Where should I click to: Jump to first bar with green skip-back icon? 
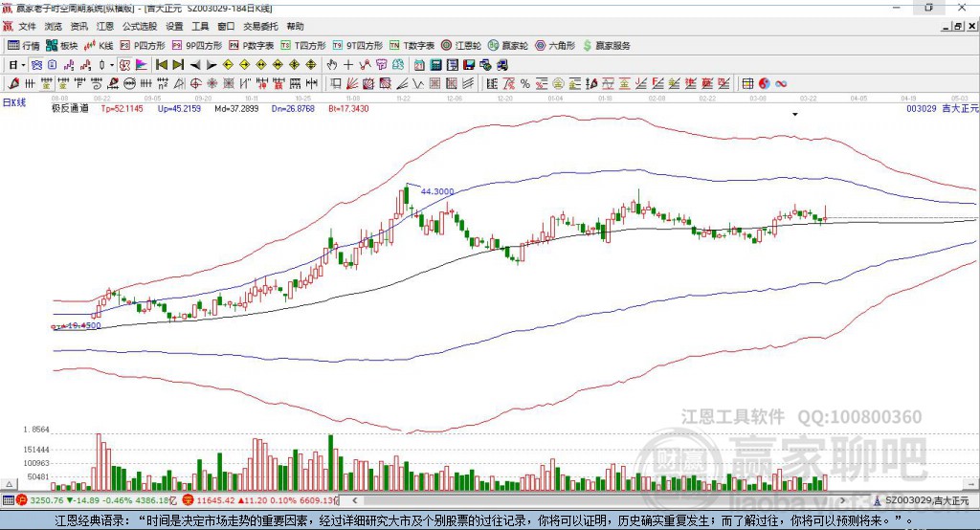pos(161,65)
